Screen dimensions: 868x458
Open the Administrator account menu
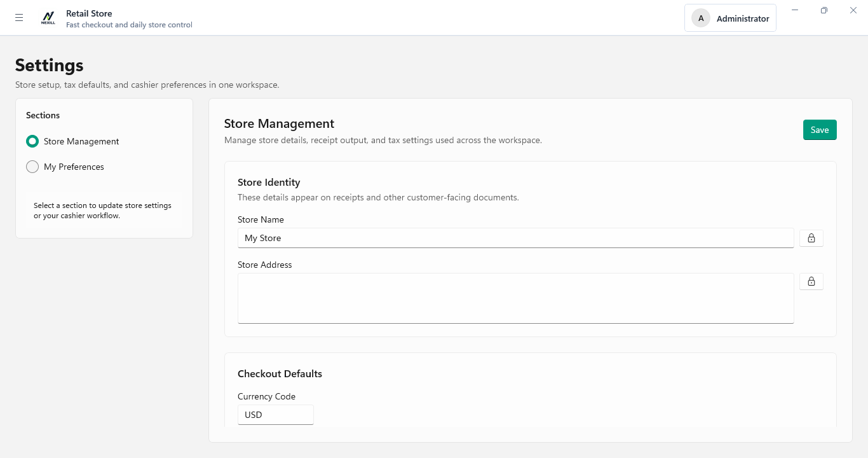coord(730,18)
